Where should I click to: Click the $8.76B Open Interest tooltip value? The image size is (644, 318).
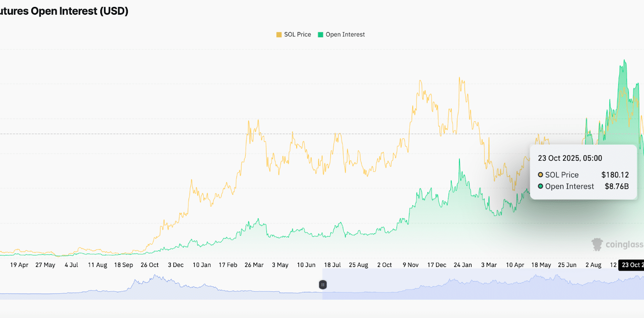(x=616, y=187)
